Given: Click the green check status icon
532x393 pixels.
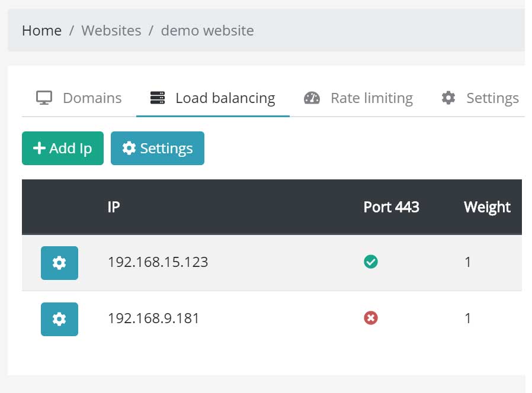Looking at the screenshot, I should 370,262.
